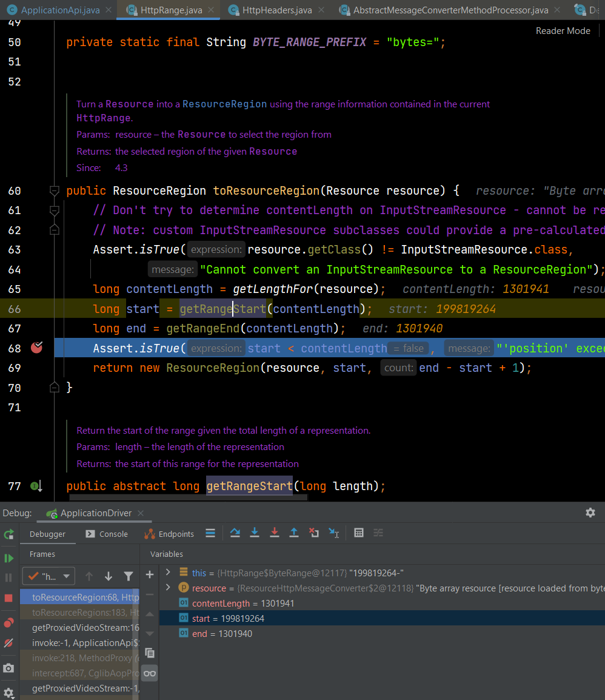The image size is (605, 700).
Task: Open Debug tool window options gear
Action: tap(590, 513)
